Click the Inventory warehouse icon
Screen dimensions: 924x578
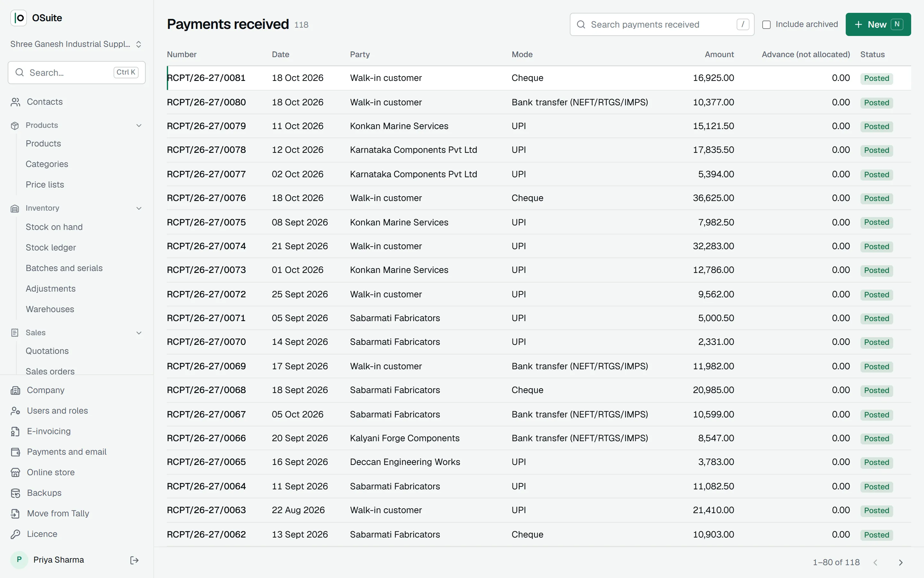click(15, 208)
